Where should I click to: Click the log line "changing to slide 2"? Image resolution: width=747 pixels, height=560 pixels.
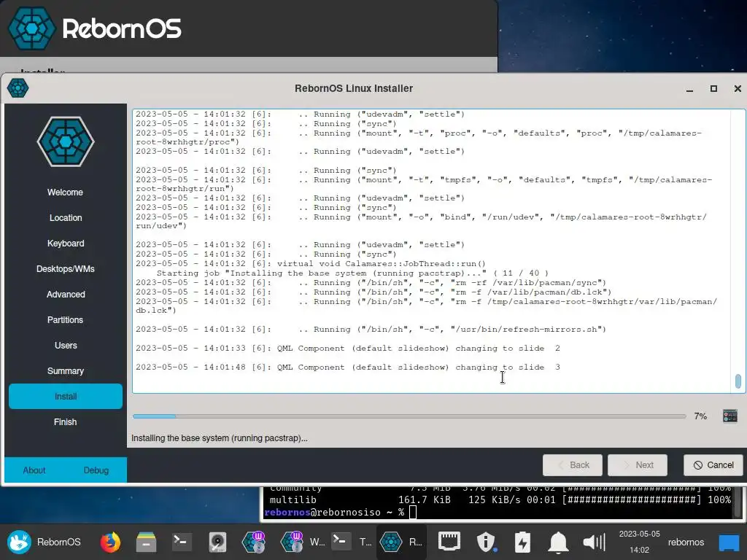348,348
